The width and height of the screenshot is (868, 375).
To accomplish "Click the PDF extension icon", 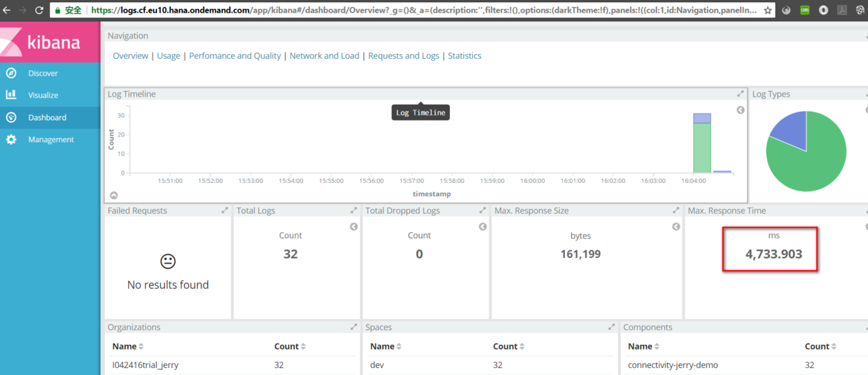I will (842, 11).
